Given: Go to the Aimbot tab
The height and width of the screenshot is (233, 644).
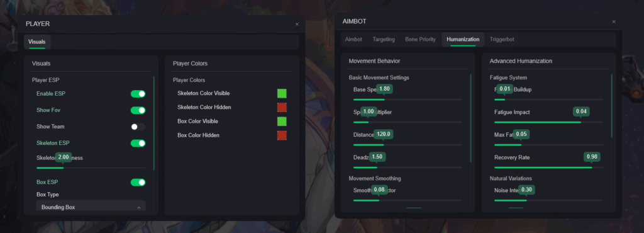Looking at the screenshot, I should click(x=353, y=40).
